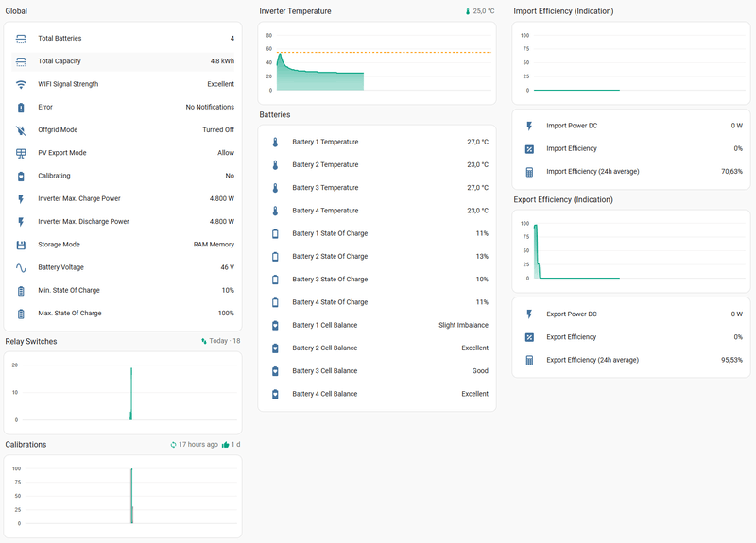
Task: Click the thumbs-up icon in the Calibrations header
Action: pos(225,445)
